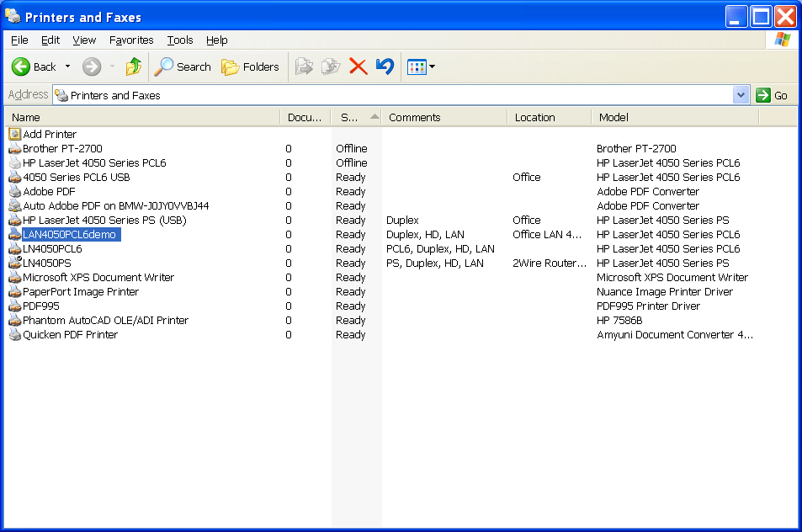Viewport: 802px width, 532px height.
Task: Open the Tools menu
Action: click(x=180, y=40)
